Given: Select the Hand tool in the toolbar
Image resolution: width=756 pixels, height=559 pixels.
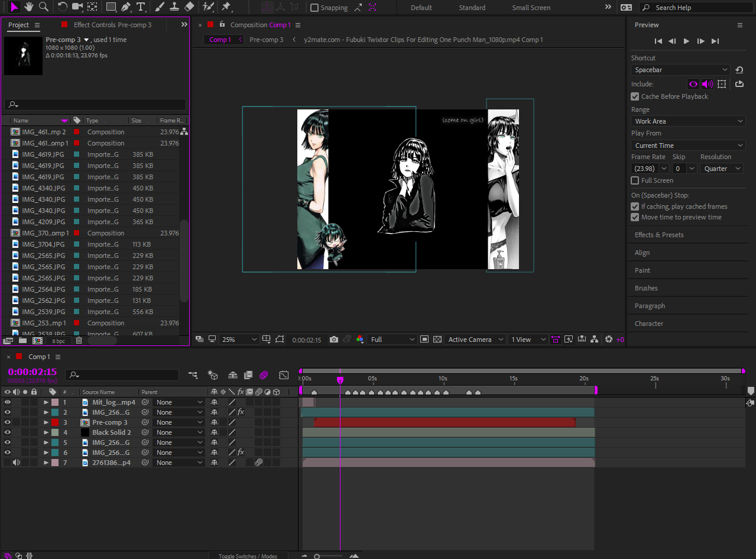Looking at the screenshot, I should tap(28, 7).
